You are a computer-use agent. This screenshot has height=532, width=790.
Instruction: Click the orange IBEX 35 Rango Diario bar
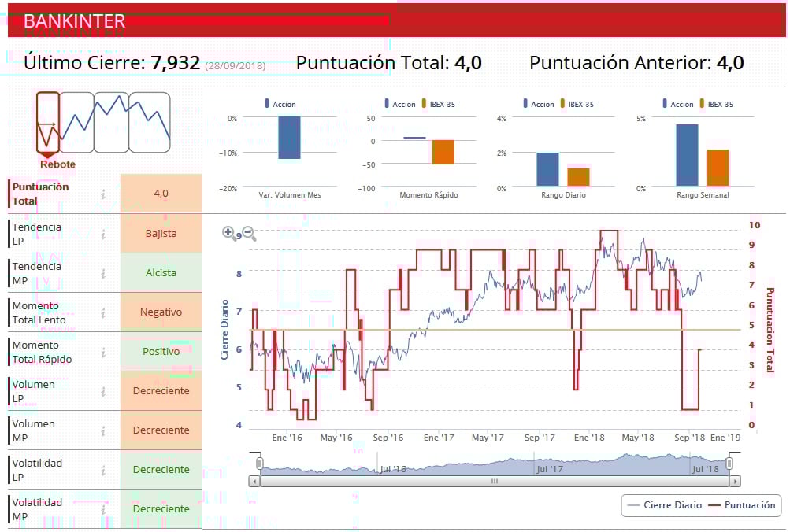coord(578,177)
